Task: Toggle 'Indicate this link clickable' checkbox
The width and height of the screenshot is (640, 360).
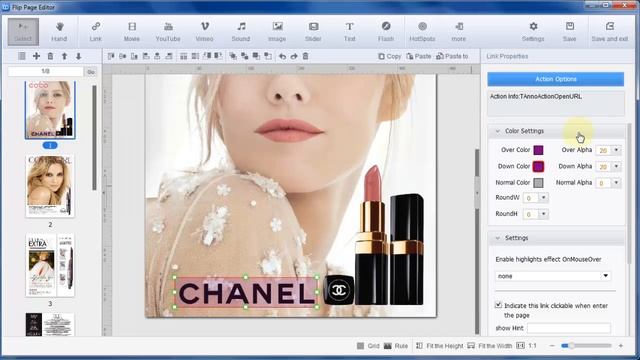Action: click(498, 305)
